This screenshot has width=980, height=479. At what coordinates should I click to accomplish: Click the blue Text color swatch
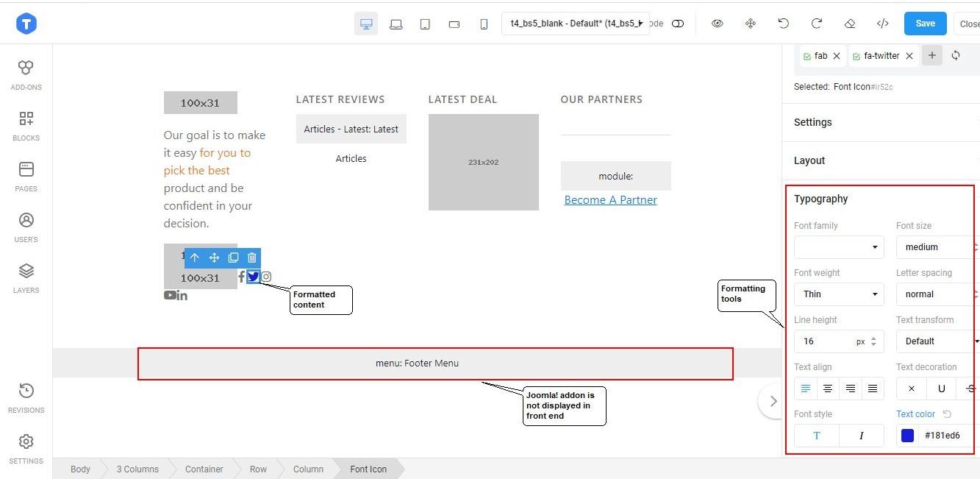pos(907,436)
